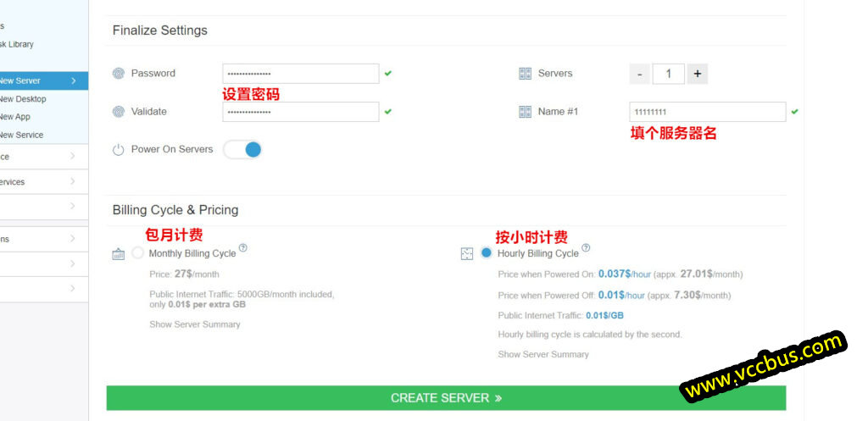The image size is (868, 421).
Task: Open help tooltip for Hourly Billing Cycle
Action: 586,248
